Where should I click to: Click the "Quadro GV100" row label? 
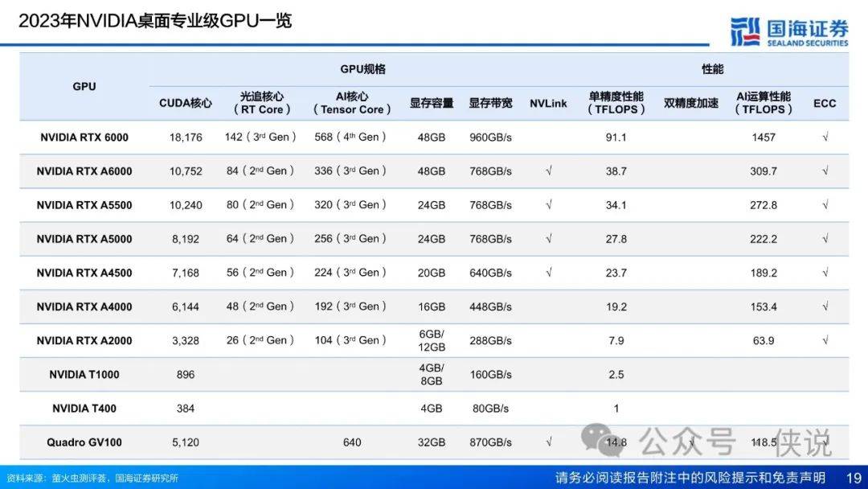84,442
